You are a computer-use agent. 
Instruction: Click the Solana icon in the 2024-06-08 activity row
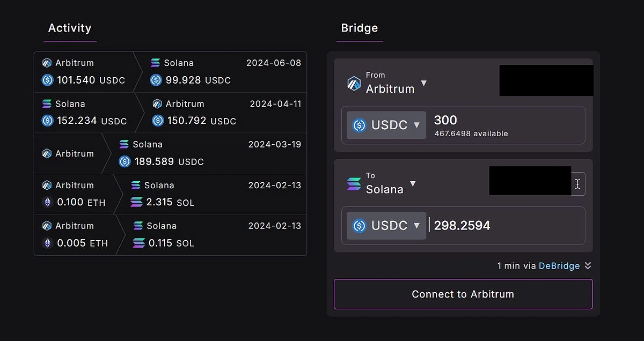point(156,63)
